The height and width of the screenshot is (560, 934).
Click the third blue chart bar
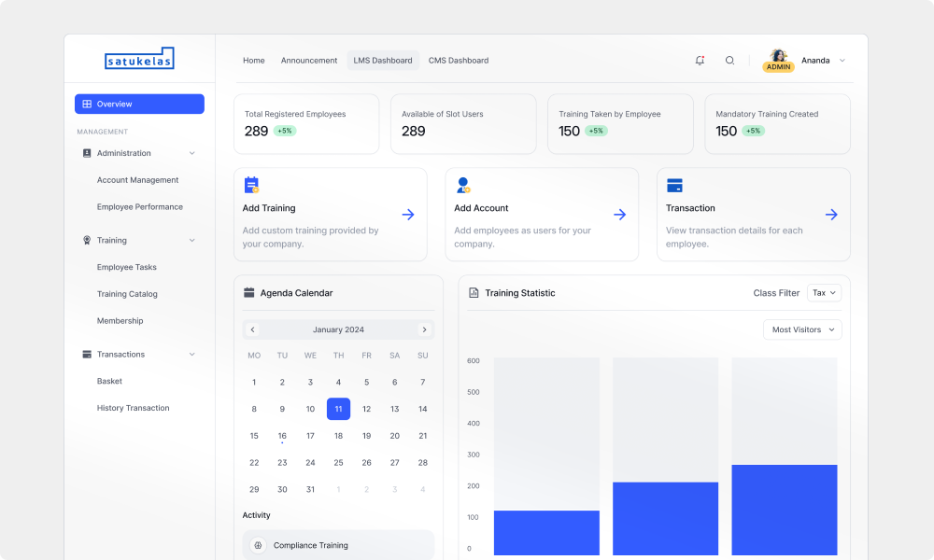pos(785,510)
